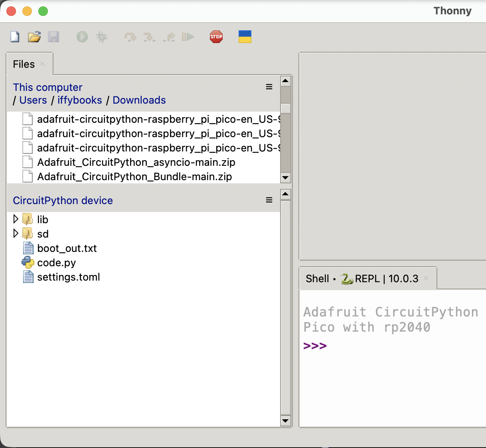
Task: Expand the lib folder
Action: pos(16,219)
